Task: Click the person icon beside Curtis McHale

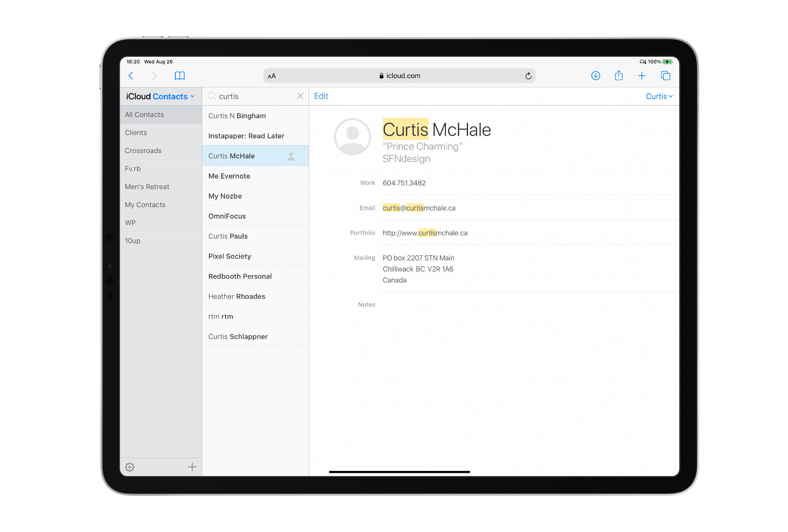Action: coord(291,156)
